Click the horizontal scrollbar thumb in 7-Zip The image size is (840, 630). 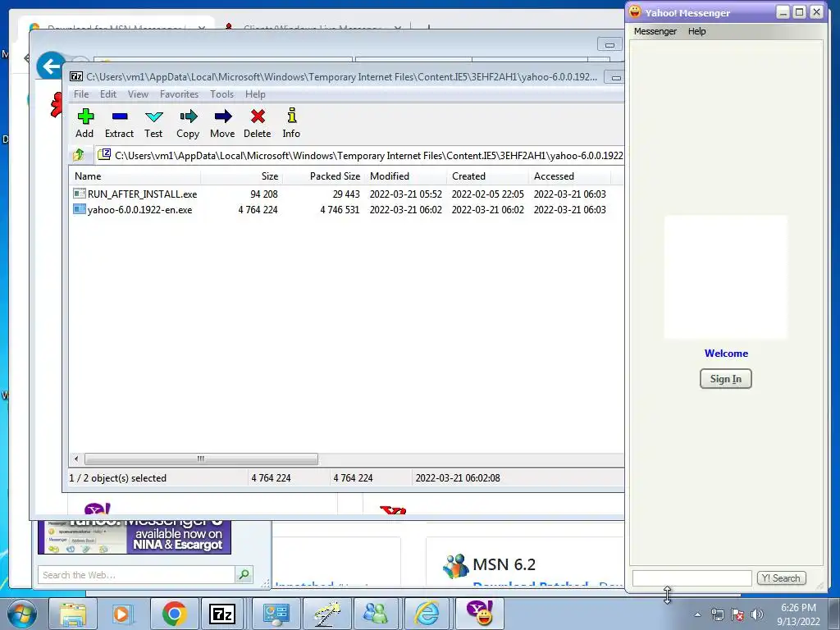coord(201,459)
